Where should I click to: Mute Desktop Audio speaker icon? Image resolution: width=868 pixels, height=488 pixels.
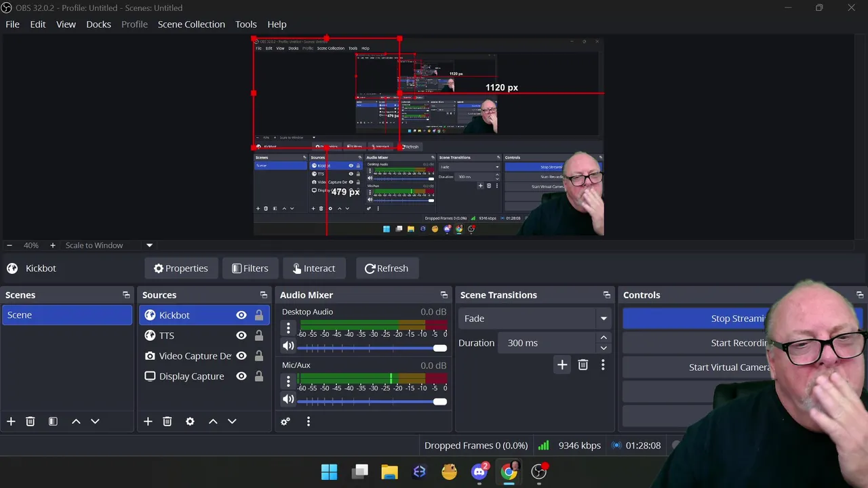[x=288, y=346]
